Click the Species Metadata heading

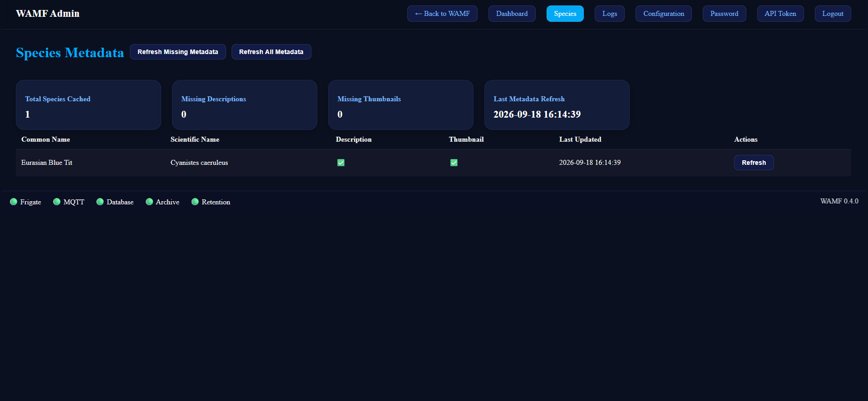coord(70,53)
